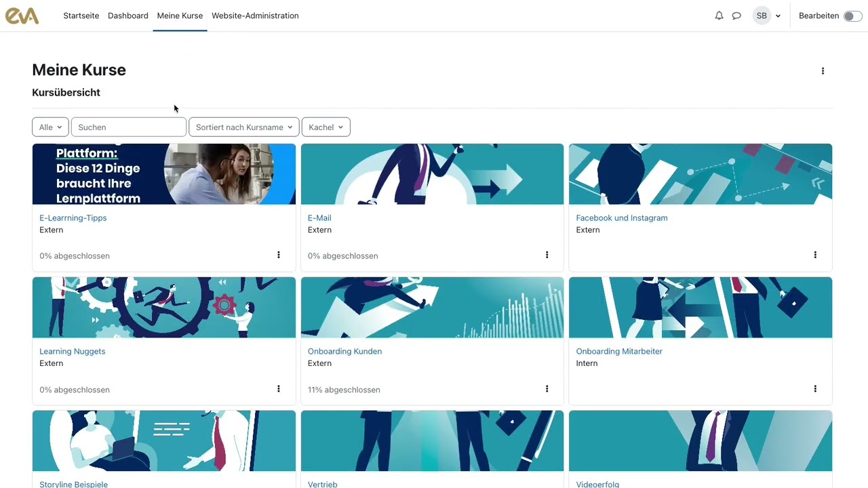Image resolution: width=868 pixels, height=488 pixels.
Task: Click the Kursübersicht heading
Action: tap(66, 92)
